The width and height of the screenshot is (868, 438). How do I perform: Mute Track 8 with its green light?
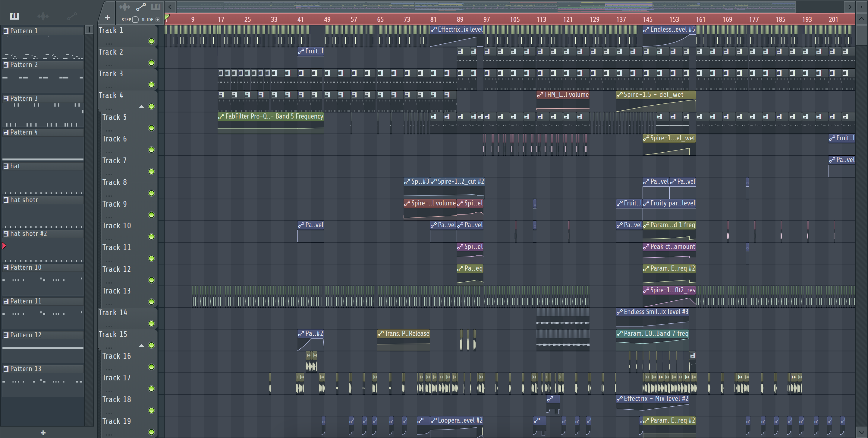click(152, 193)
